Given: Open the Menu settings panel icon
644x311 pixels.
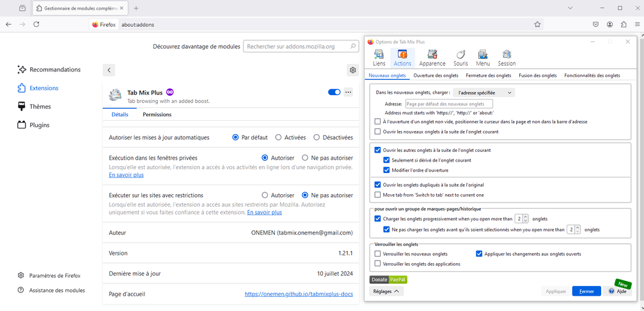Looking at the screenshot, I should (x=483, y=57).
